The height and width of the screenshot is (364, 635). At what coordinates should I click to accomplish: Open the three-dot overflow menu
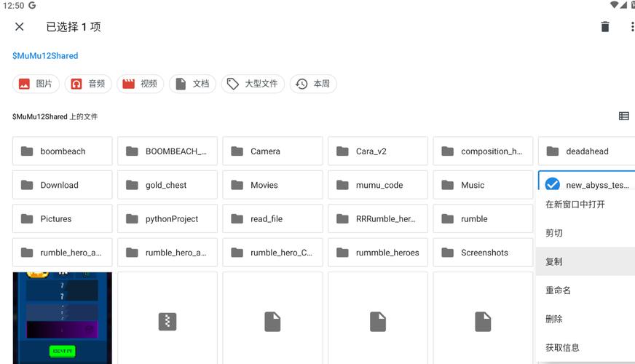click(631, 27)
